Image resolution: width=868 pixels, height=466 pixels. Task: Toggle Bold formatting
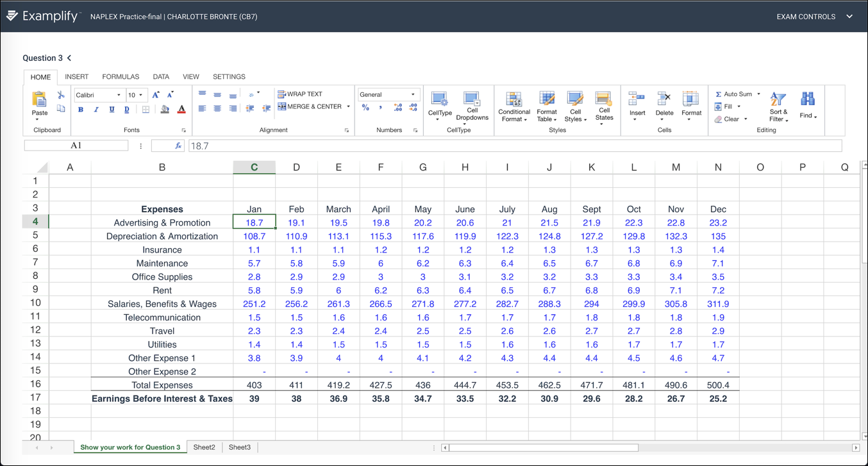81,110
